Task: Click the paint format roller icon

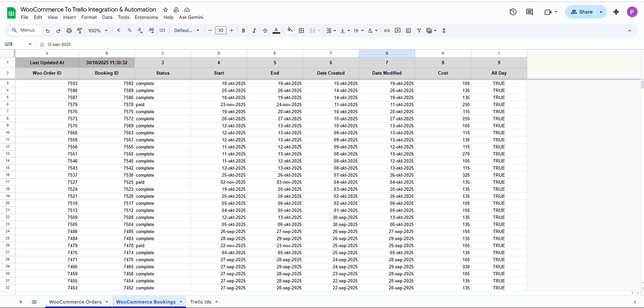Action: click(x=80, y=31)
